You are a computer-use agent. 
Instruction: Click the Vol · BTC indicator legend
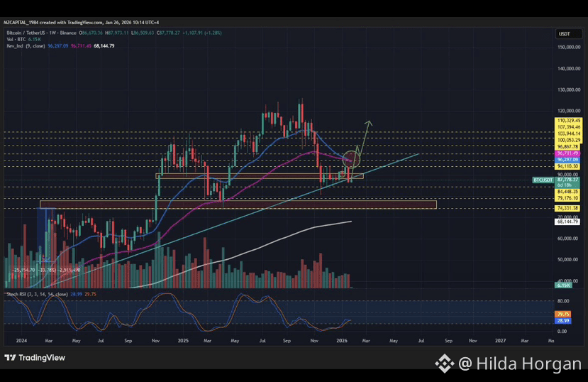[23, 39]
